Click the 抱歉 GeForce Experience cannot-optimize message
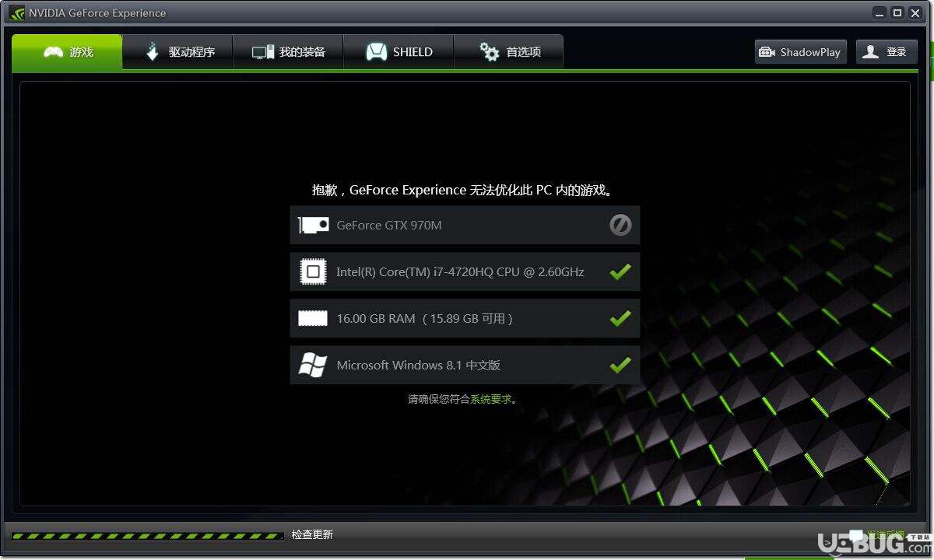The image size is (934, 560). coord(462,190)
